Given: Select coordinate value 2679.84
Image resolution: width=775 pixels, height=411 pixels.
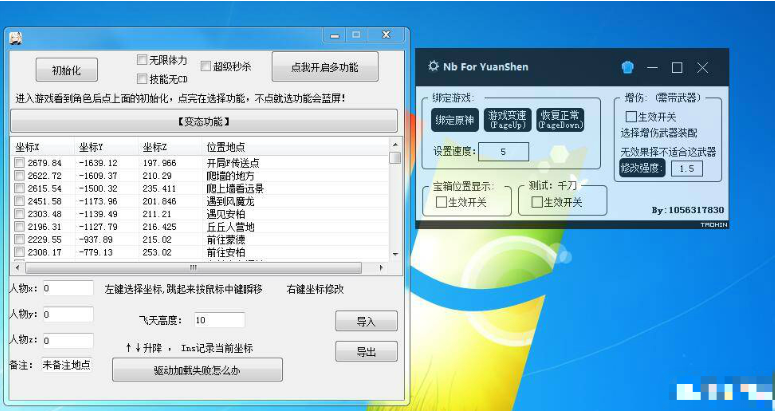Looking at the screenshot, I should pos(44,163).
